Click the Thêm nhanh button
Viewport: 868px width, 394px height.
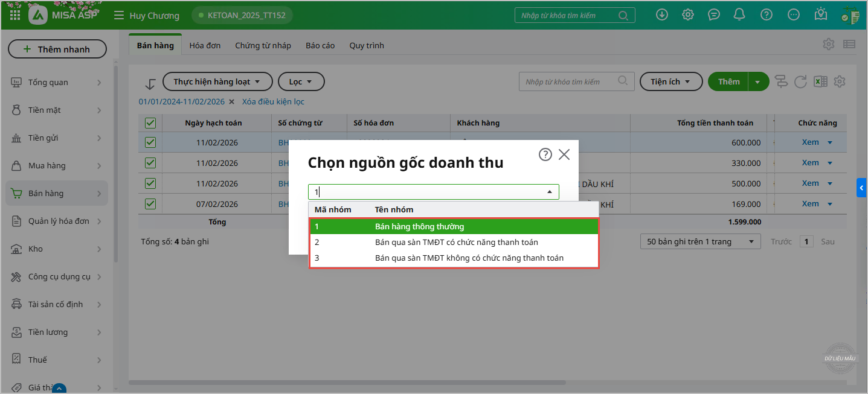pyautogui.click(x=57, y=49)
